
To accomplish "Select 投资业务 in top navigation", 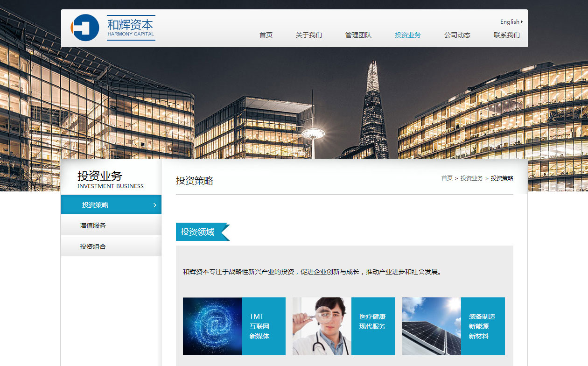I will coord(408,35).
